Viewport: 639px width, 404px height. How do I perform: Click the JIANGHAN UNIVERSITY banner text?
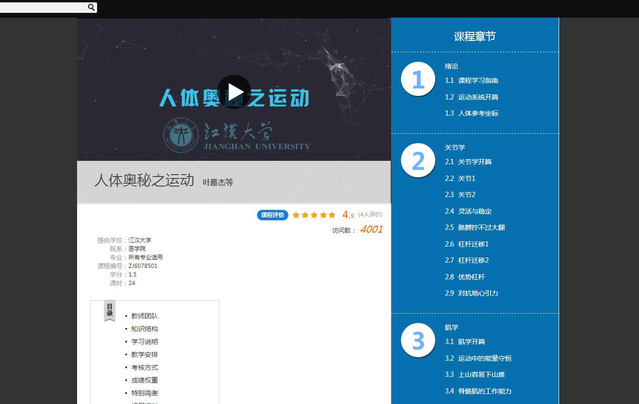click(x=257, y=146)
